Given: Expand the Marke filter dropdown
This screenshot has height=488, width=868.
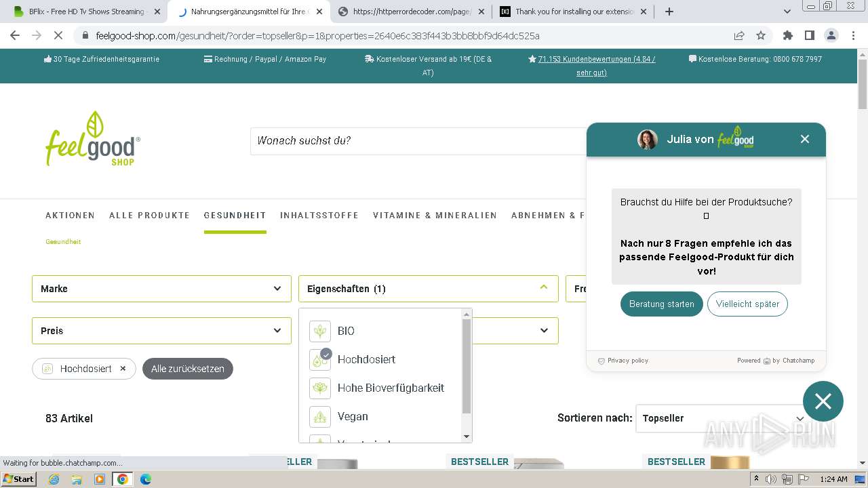Looking at the screenshot, I should [161, 289].
